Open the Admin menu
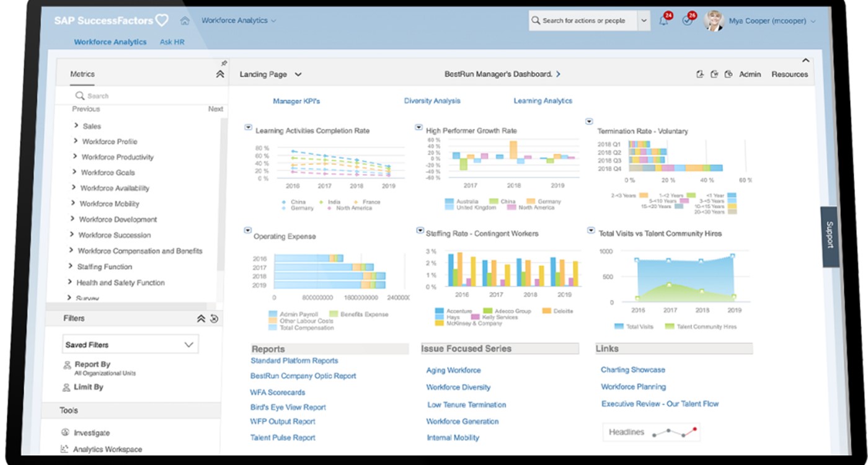 click(x=750, y=74)
